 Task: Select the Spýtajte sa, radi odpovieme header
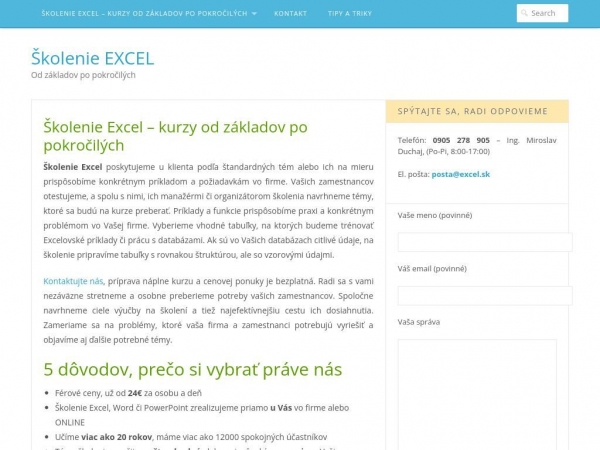point(473,111)
